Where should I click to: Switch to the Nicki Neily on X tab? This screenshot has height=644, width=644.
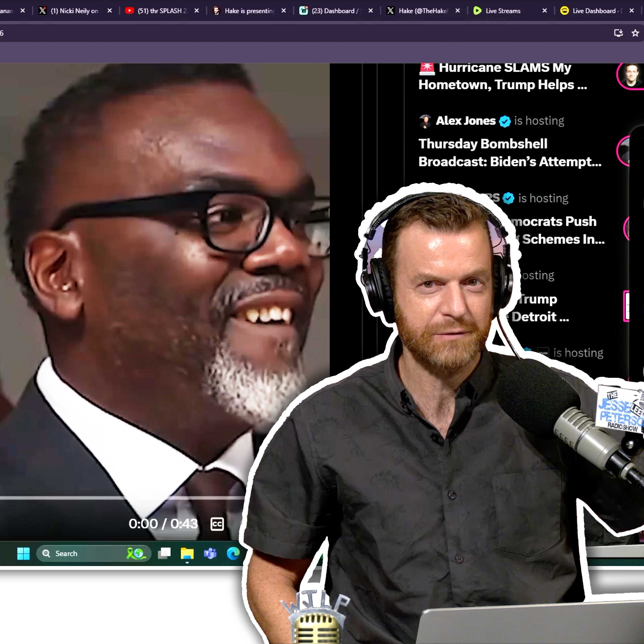point(75,11)
